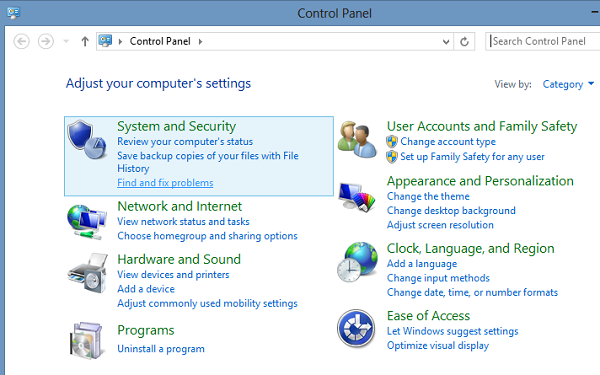Open the Find and fix problems link
The width and height of the screenshot is (600, 375).
click(x=165, y=183)
